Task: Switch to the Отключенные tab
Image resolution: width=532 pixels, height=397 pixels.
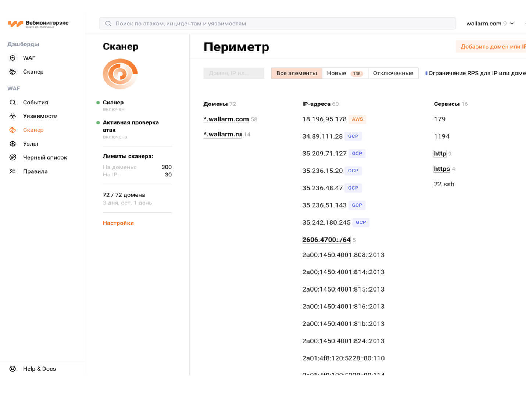Action: (x=393, y=73)
